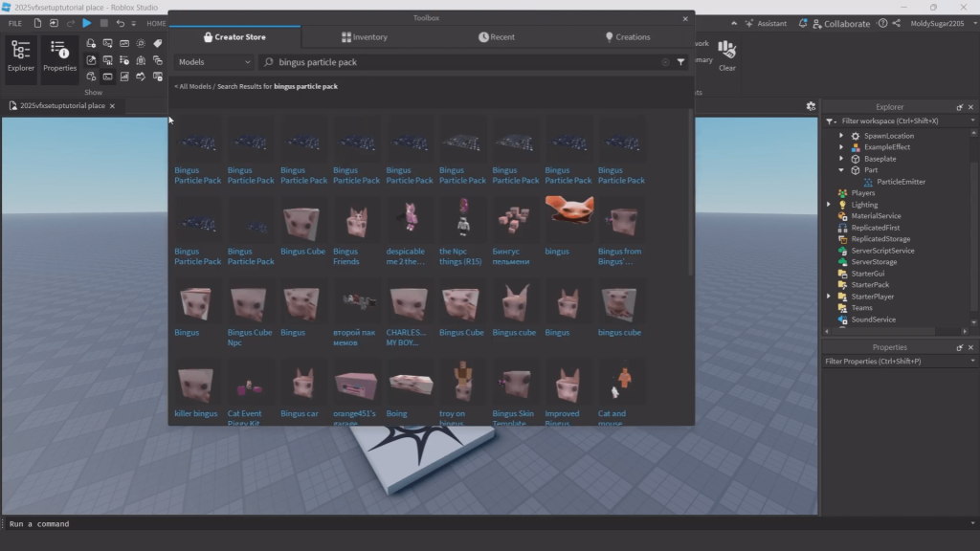The height and width of the screenshot is (551, 980).
Task: Open the Clear tool icon in the ribbon
Action: click(727, 55)
